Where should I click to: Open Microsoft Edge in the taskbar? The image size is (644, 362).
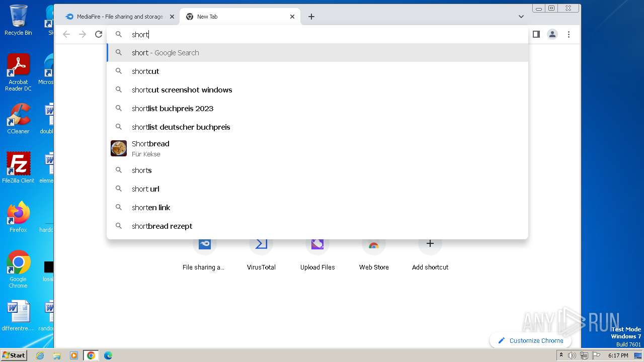(108, 355)
